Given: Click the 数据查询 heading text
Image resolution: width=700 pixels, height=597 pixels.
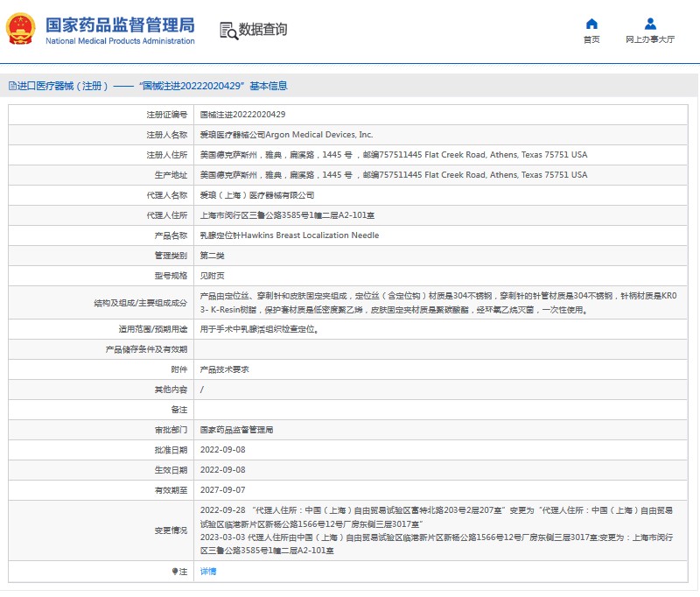Looking at the screenshot, I should (x=262, y=30).
